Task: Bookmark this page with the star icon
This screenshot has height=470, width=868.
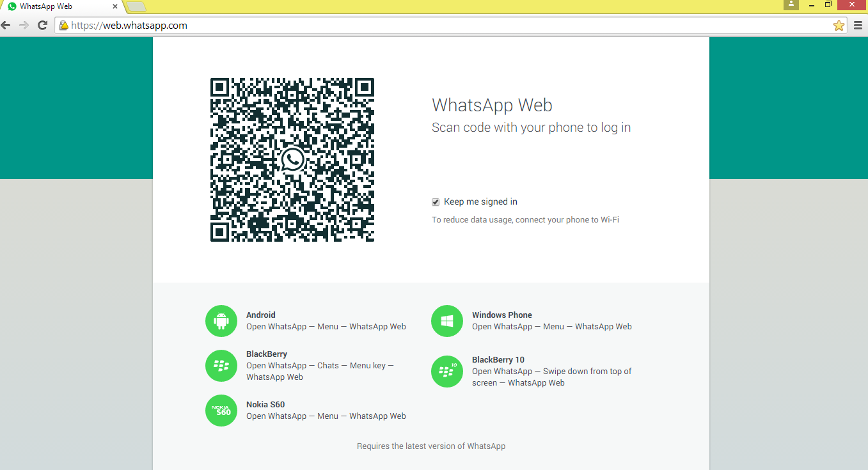Action: tap(839, 26)
